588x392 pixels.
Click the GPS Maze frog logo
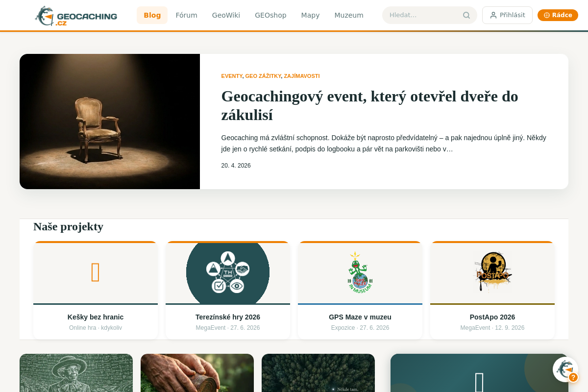click(x=360, y=272)
